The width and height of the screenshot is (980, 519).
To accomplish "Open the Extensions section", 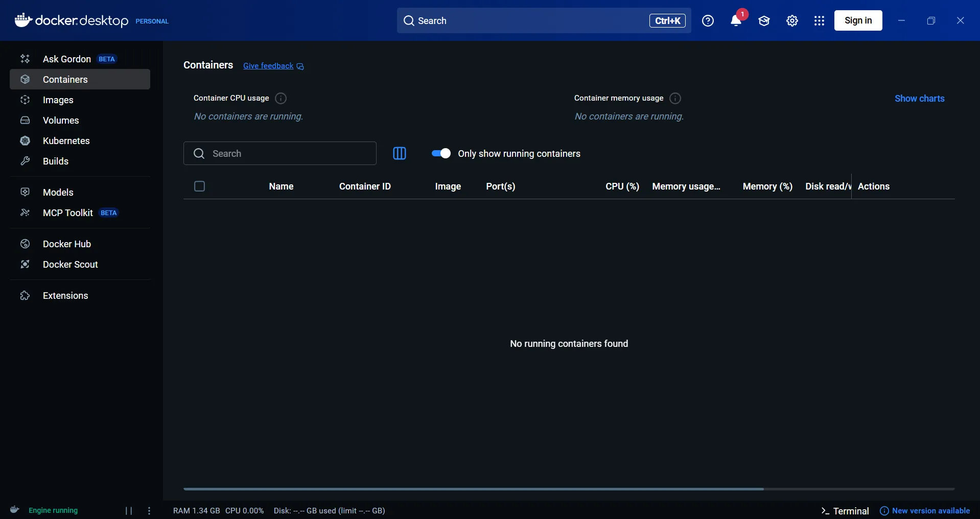I will coord(64,296).
